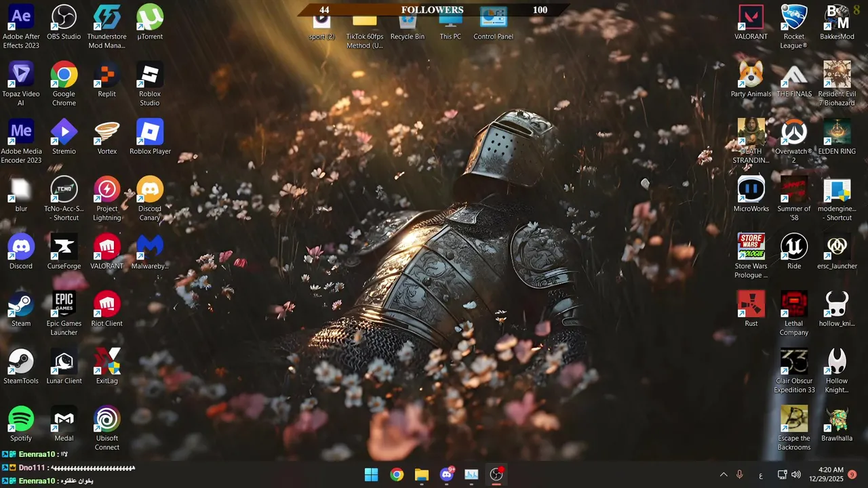The width and height of the screenshot is (868, 488).
Task: Open the notification center badge
Action: point(852,474)
